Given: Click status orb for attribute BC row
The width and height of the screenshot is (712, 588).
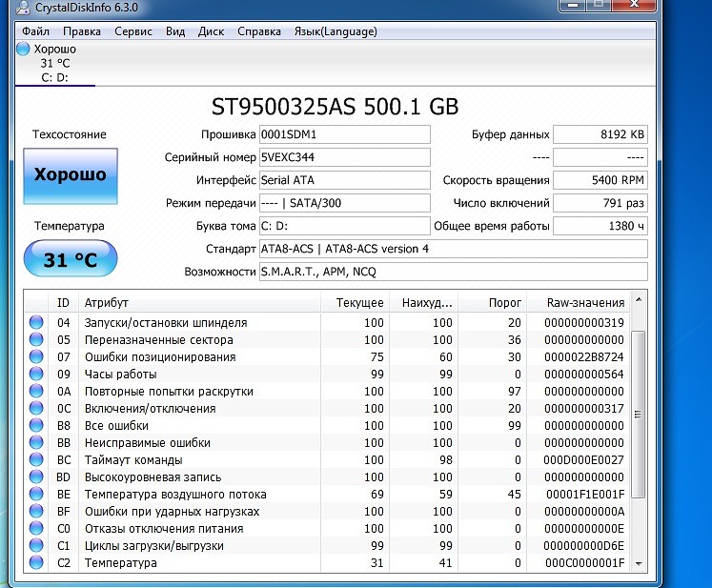Looking at the screenshot, I should pyautogui.click(x=36, y=459).
